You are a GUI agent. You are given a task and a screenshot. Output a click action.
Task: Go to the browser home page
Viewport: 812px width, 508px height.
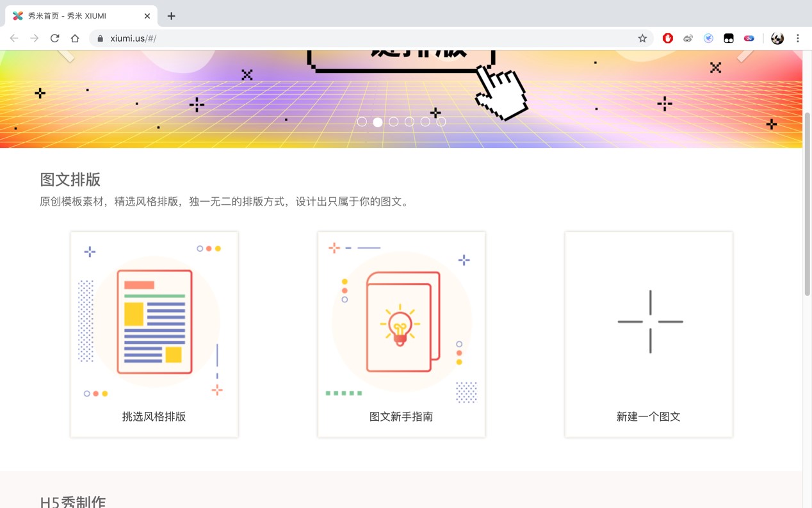75,38
